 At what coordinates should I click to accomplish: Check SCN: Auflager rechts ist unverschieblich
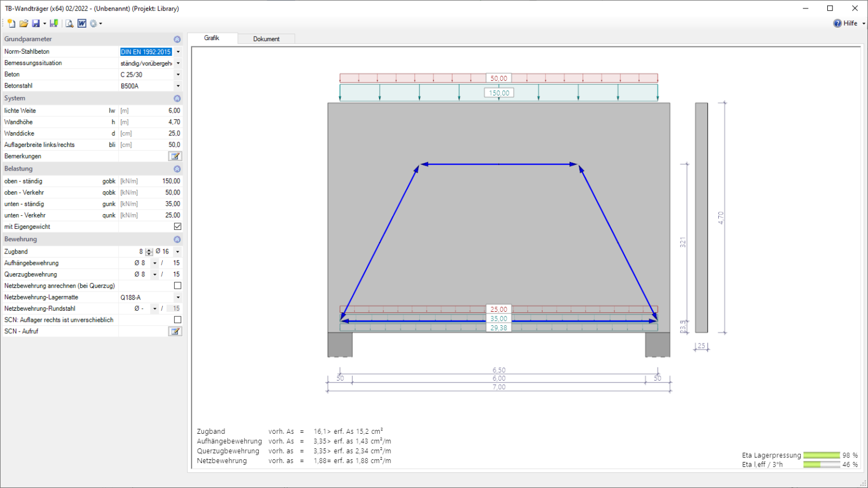[x=177, y=320]
